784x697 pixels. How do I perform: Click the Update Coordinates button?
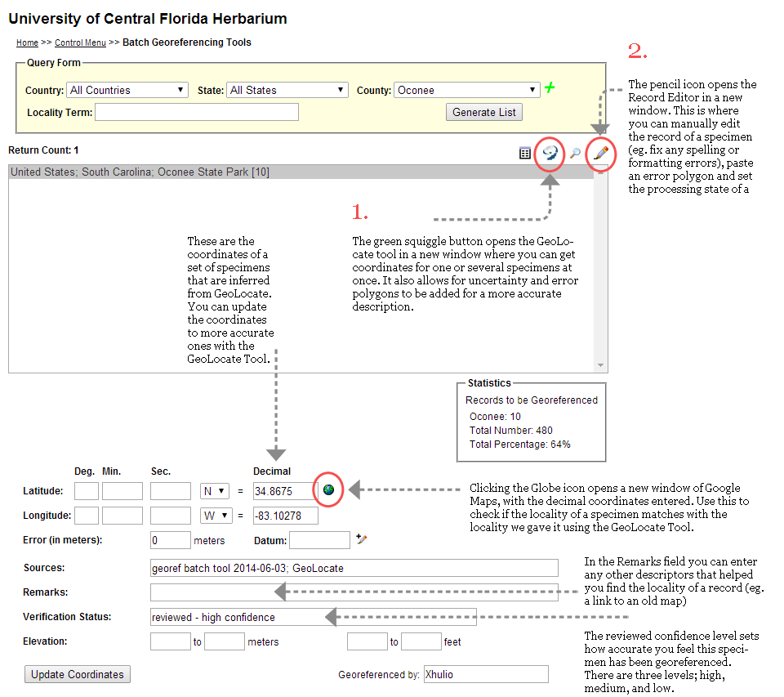(x=78, y=674)
